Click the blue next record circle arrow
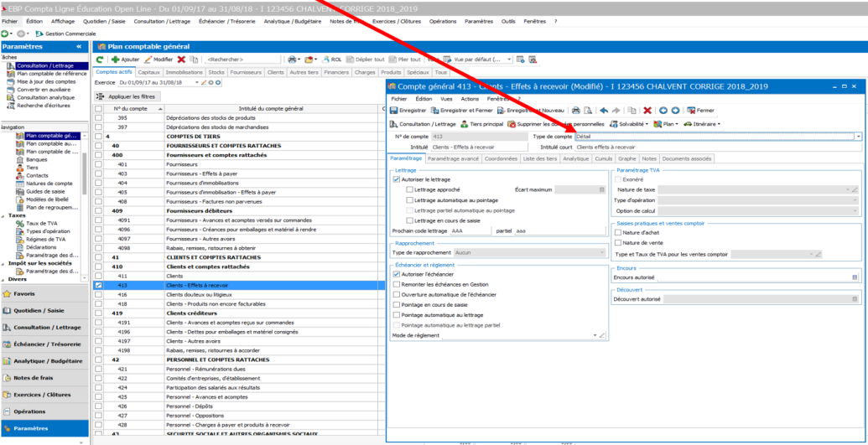868x445 pixels. click(675, 110)
